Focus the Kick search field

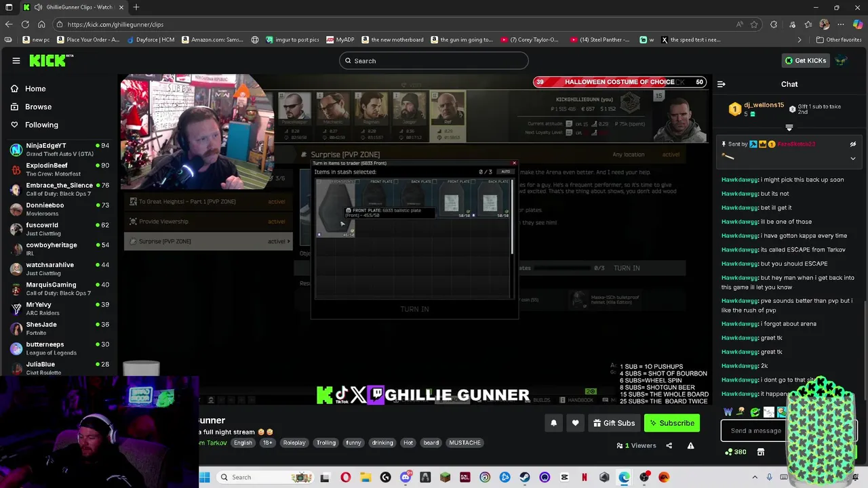coord(434,61)
